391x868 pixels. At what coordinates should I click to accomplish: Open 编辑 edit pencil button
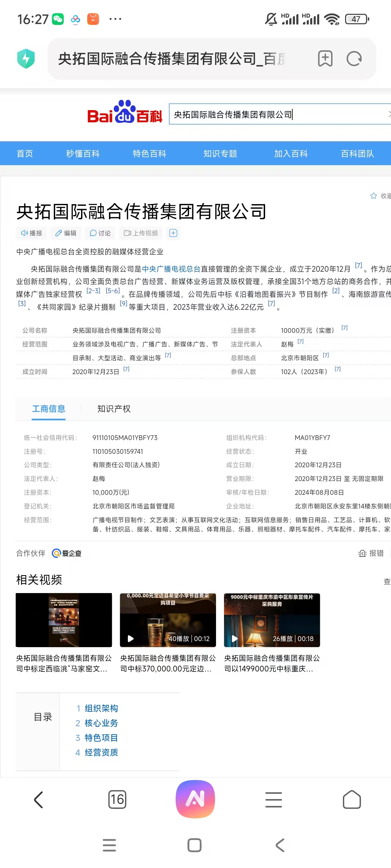click(x=66, y=233)
